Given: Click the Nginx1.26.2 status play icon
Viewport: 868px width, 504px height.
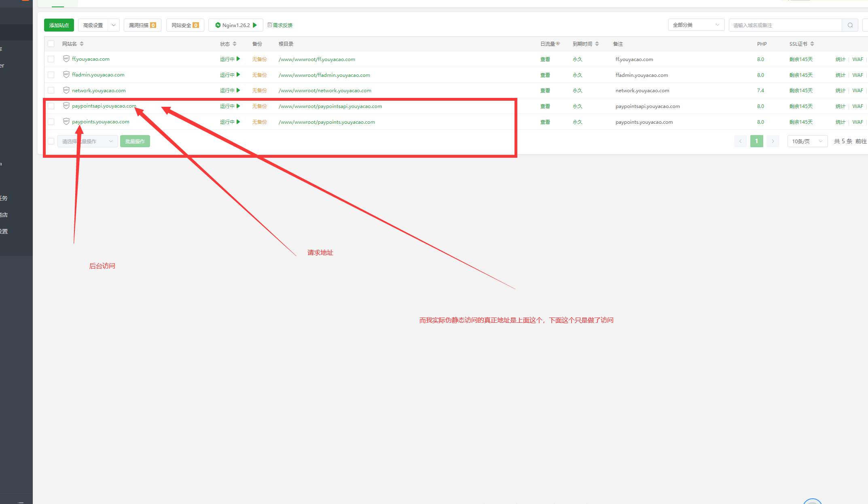Looking at the screenshot, I should pyautogui.click(x=255, y=25).
